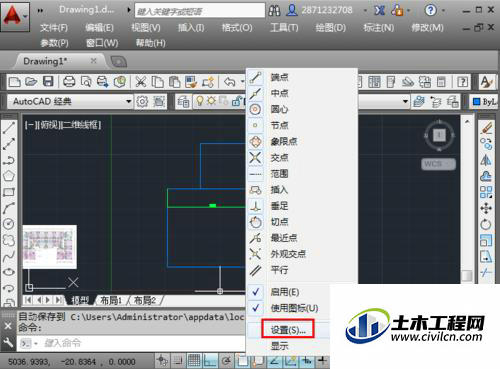Click the floor plan thumbnail image
The width and height of the screenshot is (500, 369).
click(50, 247)
